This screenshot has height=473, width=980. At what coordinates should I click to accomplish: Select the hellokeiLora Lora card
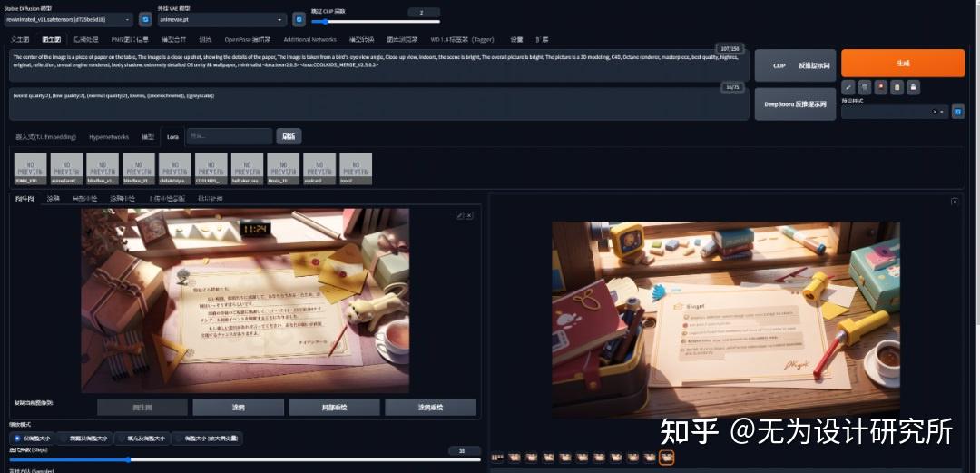[248, 169]
